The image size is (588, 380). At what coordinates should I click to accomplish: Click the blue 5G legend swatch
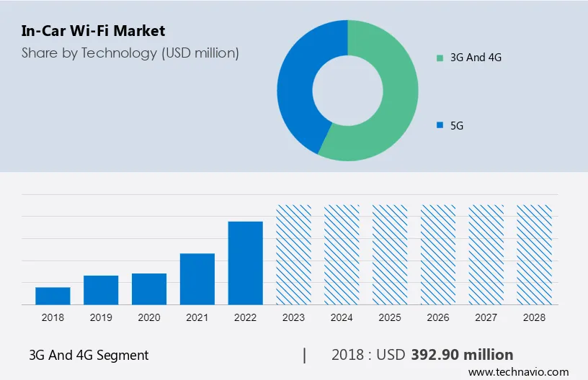point(440,125)
